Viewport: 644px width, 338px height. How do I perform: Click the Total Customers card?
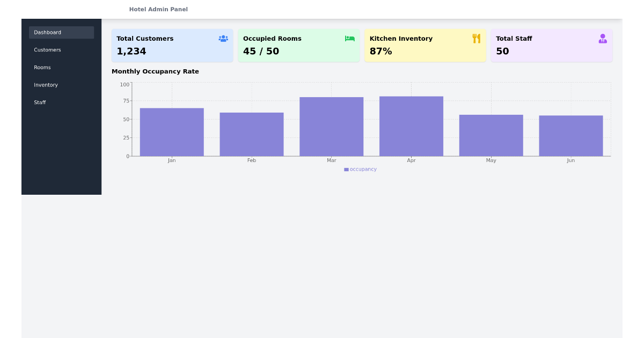click(172, 45)
